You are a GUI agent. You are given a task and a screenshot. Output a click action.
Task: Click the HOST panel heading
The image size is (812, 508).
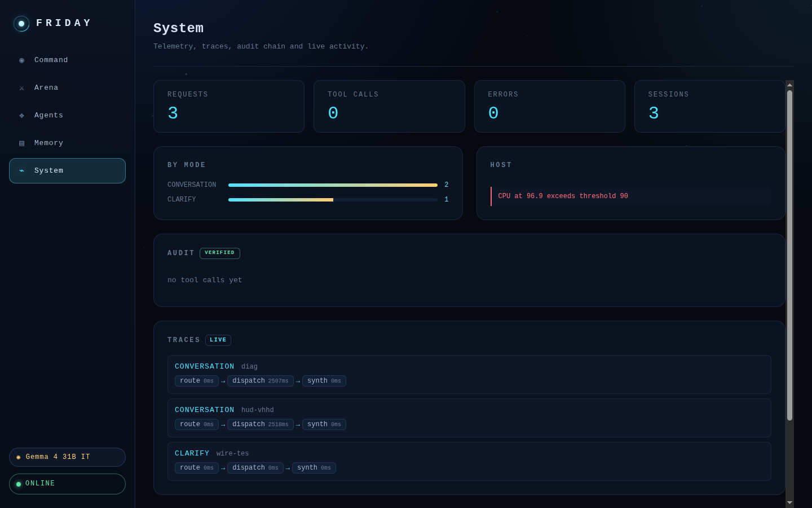coord(501,165)
